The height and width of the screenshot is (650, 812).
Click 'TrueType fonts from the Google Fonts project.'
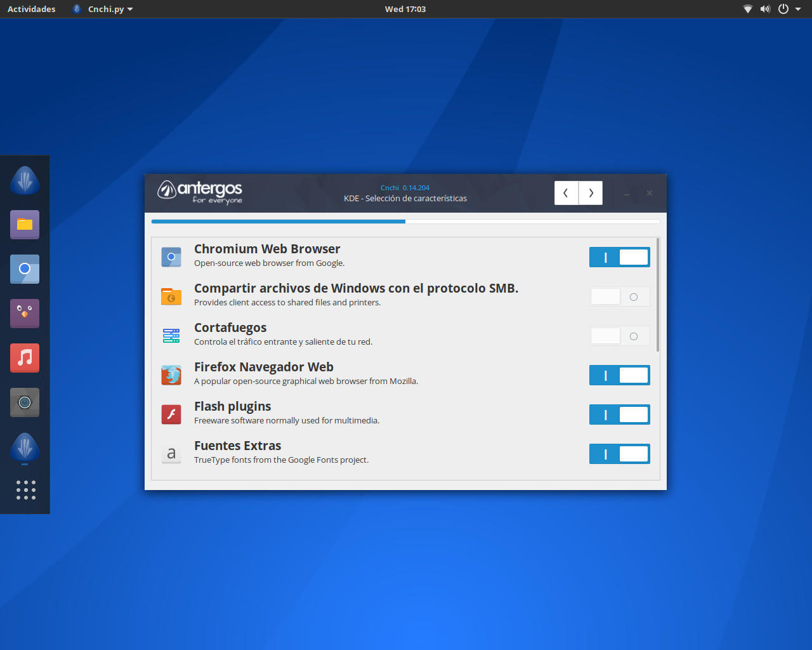pos(281,460)
